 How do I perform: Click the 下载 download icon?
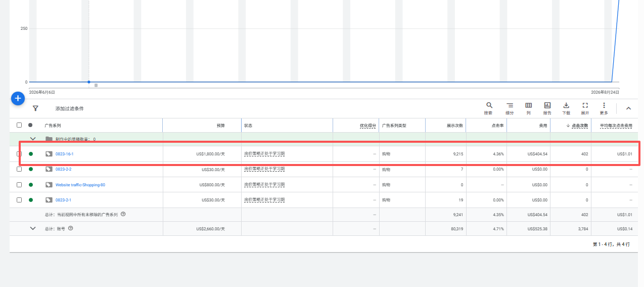click(x=566, y=105)
